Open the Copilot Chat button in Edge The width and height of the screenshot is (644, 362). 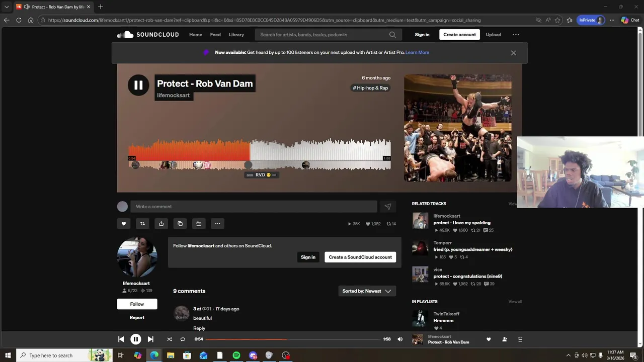point(630,20)
